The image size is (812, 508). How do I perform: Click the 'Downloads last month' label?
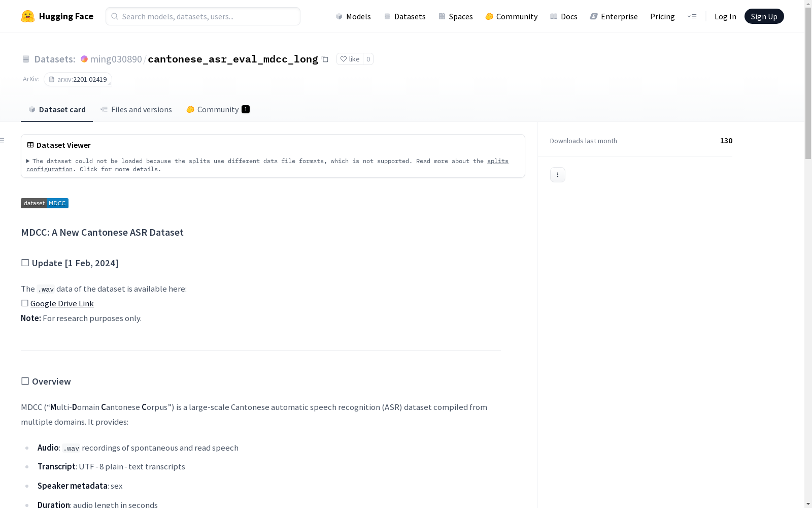(x=583, y=141)
